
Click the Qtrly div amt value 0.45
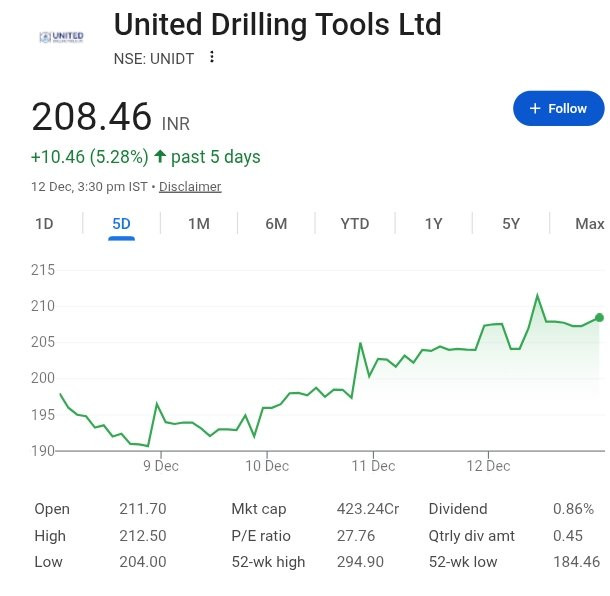pos(568,536)
